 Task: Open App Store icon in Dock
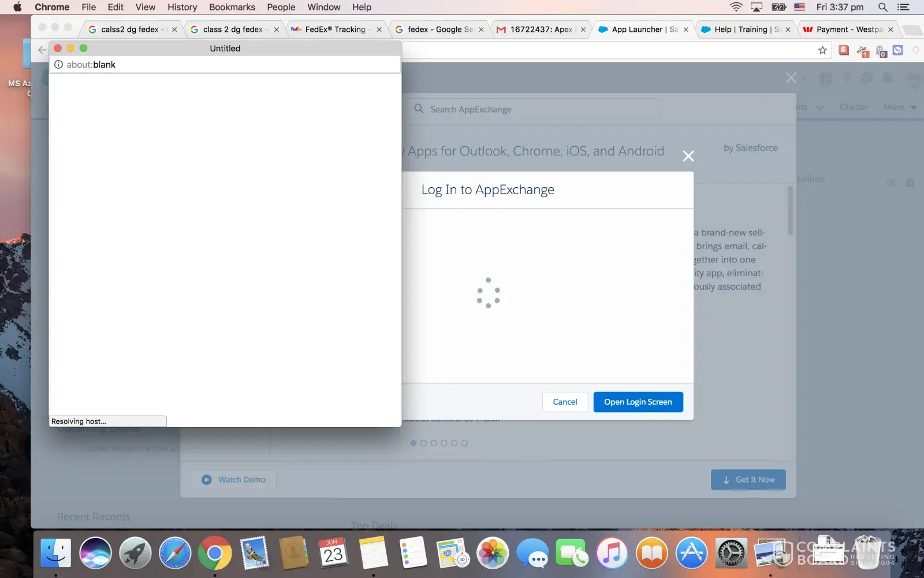pyautogui.click(x=691, y=553)
